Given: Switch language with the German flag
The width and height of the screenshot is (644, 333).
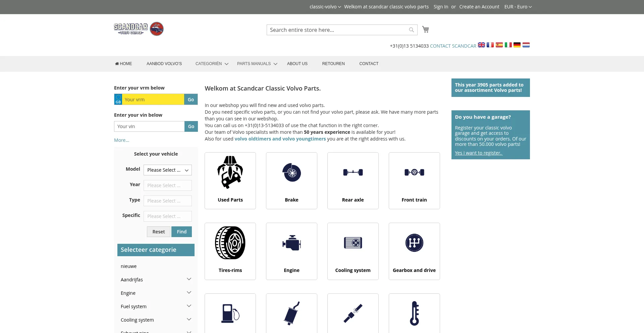Looking at the screenshot, I should click(x=517, y=45).
